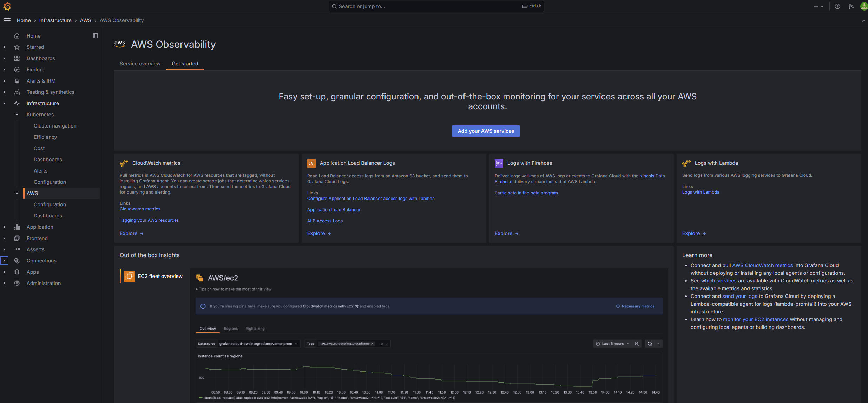Open the Explore section icon in sidebar
Viewport: 868px width, 403px height.
(17, 69)
